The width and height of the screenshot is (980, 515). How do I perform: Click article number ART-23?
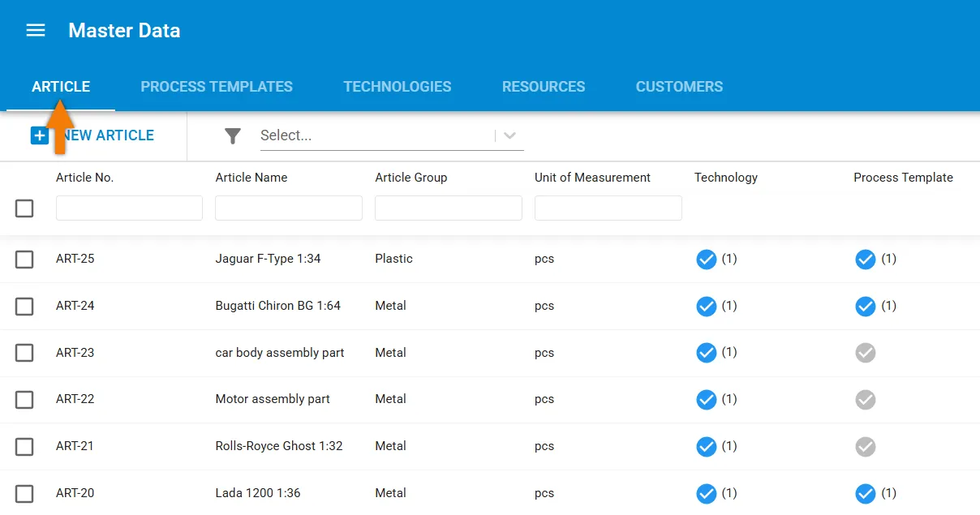(75, 353)
